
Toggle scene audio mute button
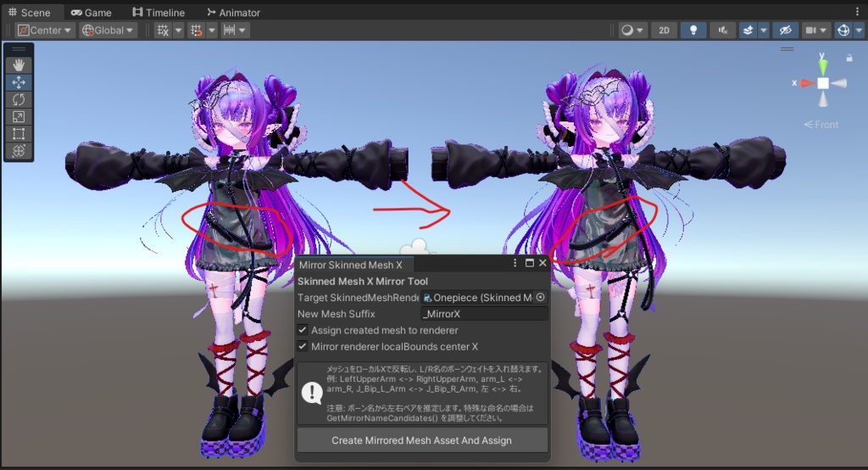(x=723, y=31)
